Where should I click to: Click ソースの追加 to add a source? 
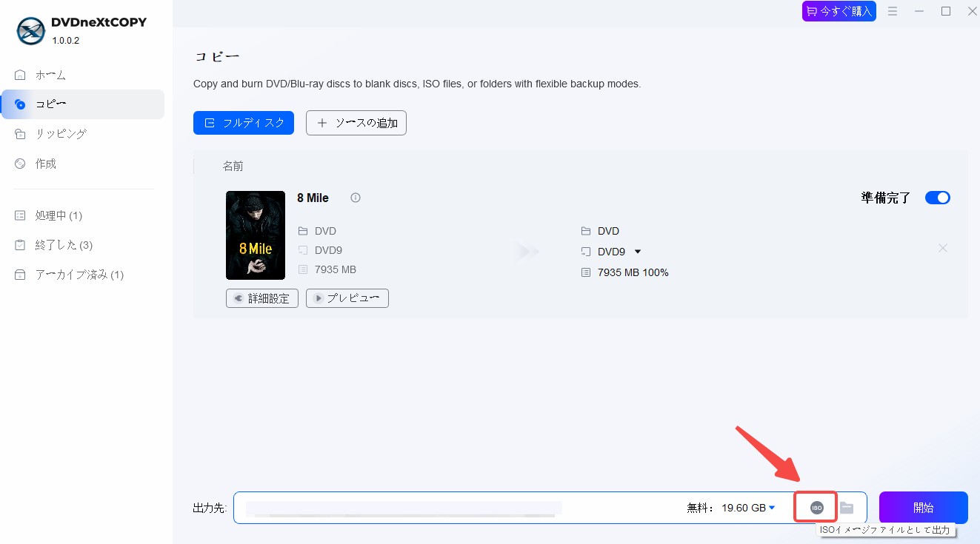click(356, 123)
